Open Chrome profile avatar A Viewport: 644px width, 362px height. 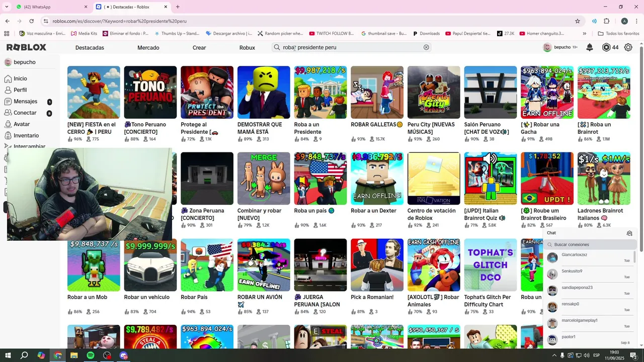pos(624,21)
